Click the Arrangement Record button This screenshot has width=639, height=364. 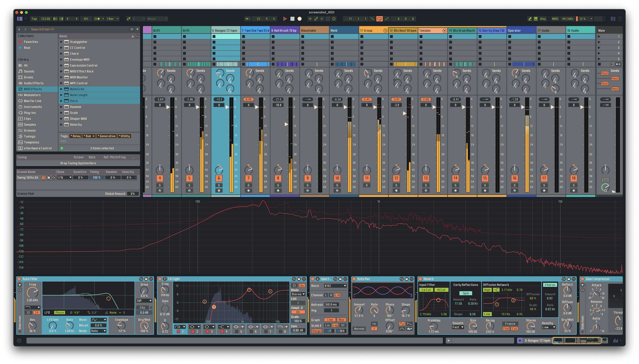(300, 19)
